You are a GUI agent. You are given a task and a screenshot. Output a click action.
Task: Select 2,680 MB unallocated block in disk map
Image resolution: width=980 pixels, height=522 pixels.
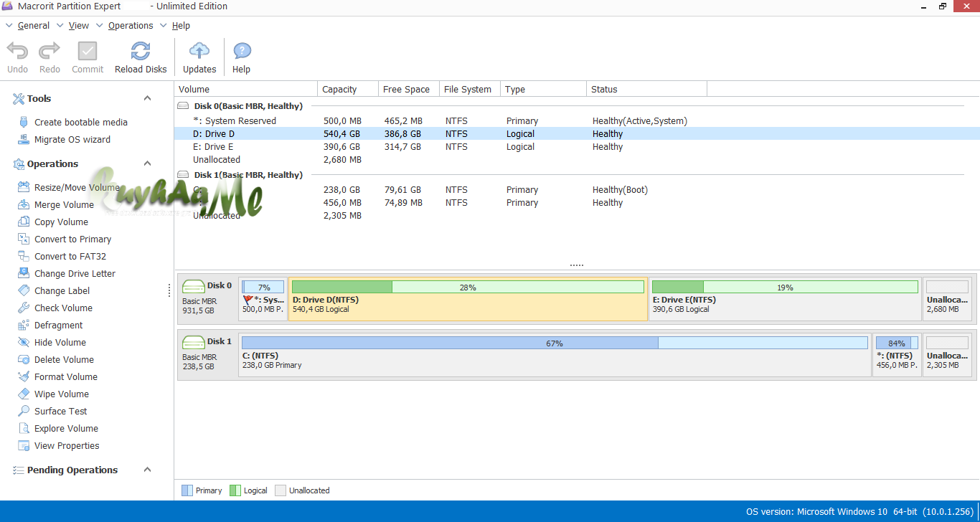click(x=947, y=298)
